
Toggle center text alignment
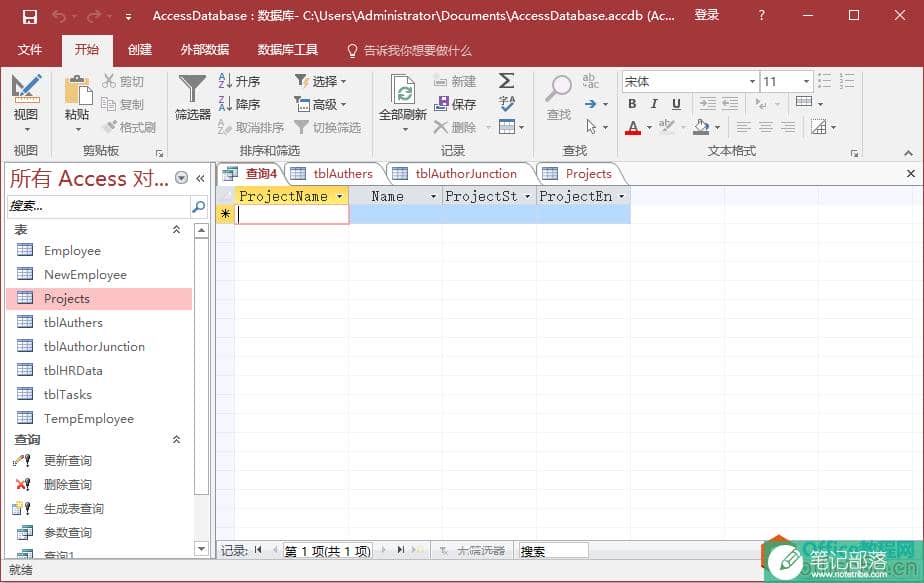[765, 127]
